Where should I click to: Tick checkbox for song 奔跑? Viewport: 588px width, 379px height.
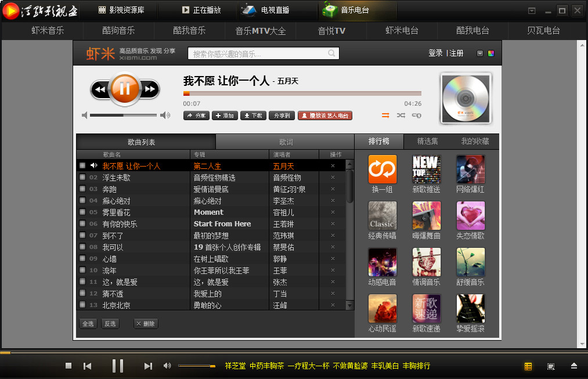coord(82,189)
